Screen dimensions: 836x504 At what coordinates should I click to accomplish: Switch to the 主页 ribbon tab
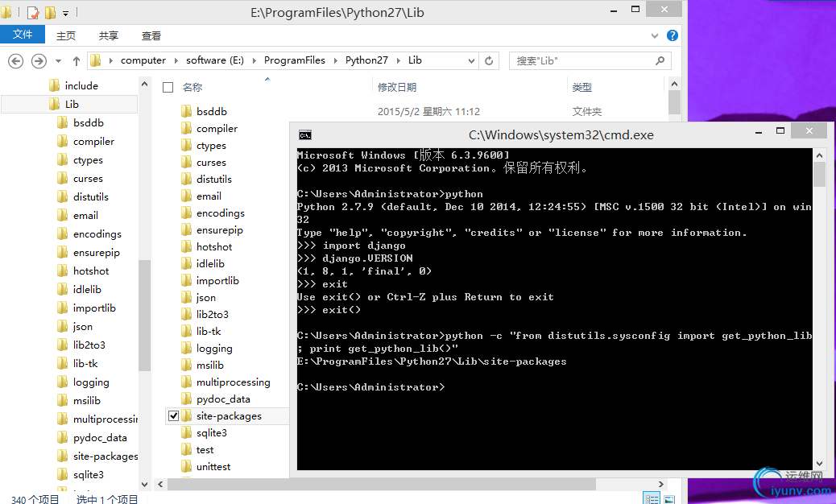coord(66,35)
